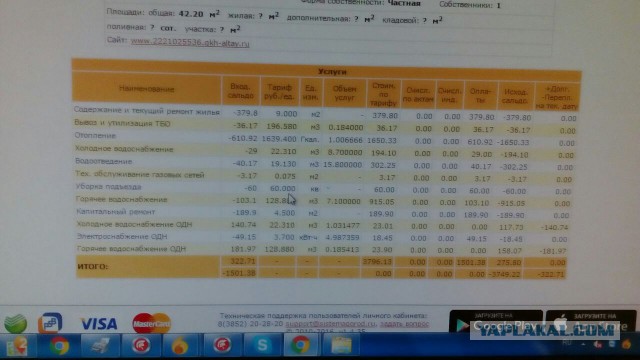Image resolution: width=640 pixels, height=360 pixels.
Task: Select 'Горячее водоснабжение' row name (not ОДН)
Action: 122,200
